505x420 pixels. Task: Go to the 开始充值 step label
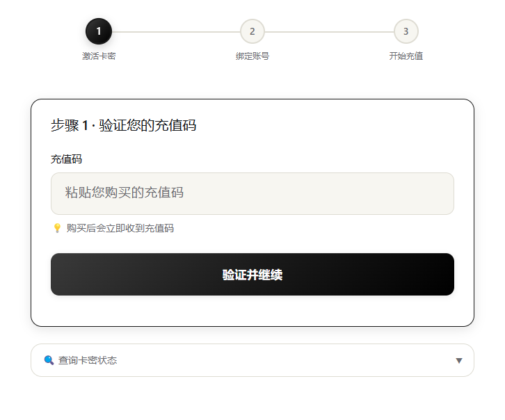pos(406,56)
